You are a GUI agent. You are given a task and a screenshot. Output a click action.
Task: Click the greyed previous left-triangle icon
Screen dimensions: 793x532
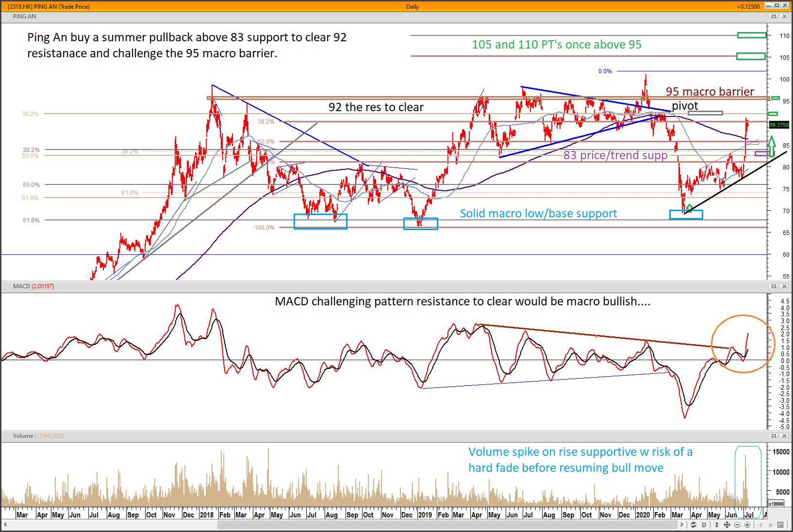coord(760,525)
